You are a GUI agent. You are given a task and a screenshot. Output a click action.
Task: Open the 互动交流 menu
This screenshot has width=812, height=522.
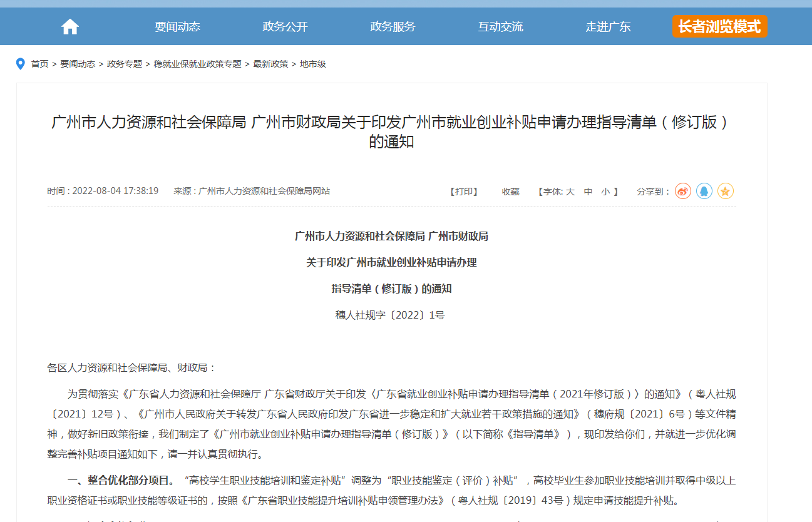tap(501, 26)
